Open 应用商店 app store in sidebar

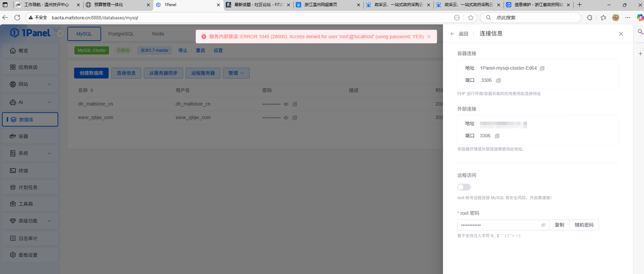click(30, 67)
